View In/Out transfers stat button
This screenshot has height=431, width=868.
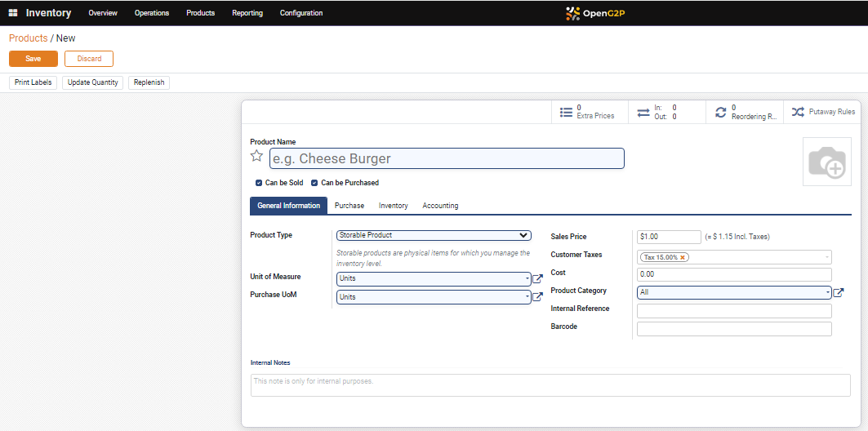[666, 112]
